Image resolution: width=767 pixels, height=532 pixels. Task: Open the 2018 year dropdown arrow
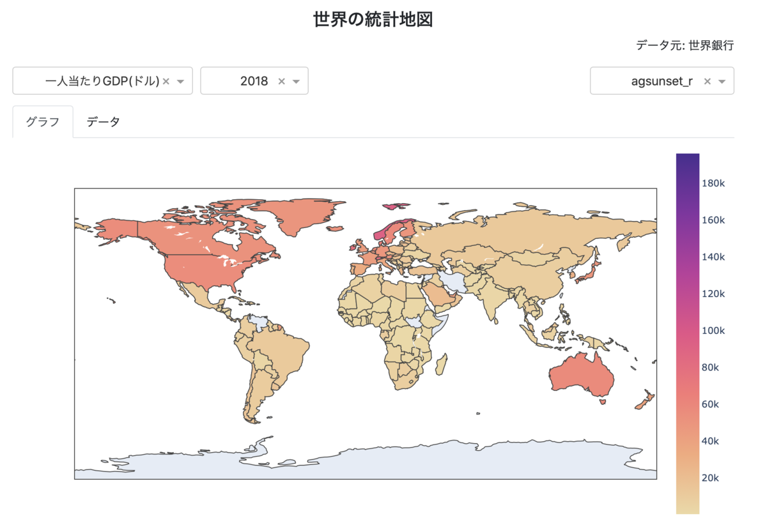pyautogui.click(x=296, y=82)
